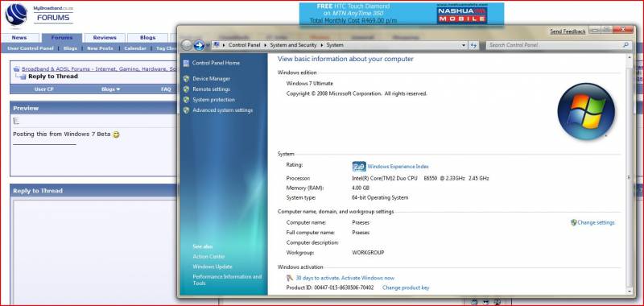Click the System window scroll-up arrow
Image resolution: width=644 pixels, height=306 pixels.
click(630, 57)
